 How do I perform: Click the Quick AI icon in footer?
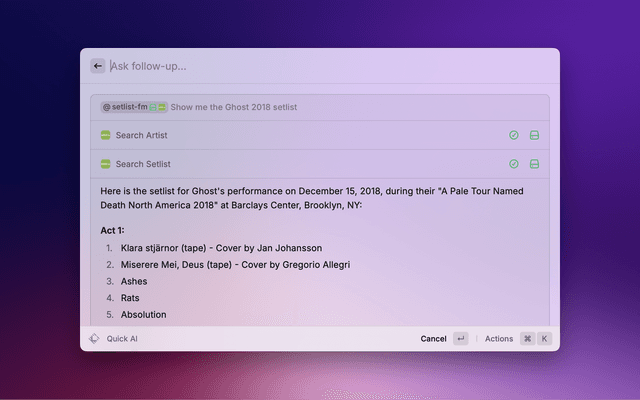click(95, 339)
